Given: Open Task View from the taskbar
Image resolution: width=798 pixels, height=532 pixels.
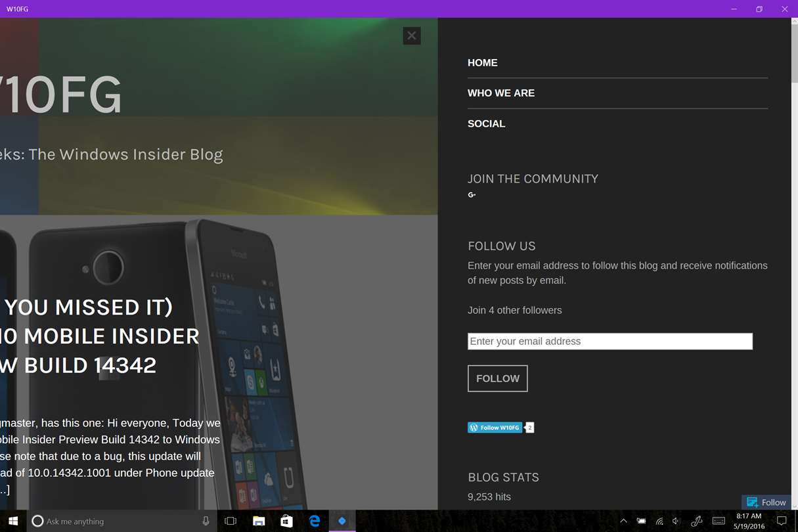Looking at the screenshot, I should click(231, 521).
